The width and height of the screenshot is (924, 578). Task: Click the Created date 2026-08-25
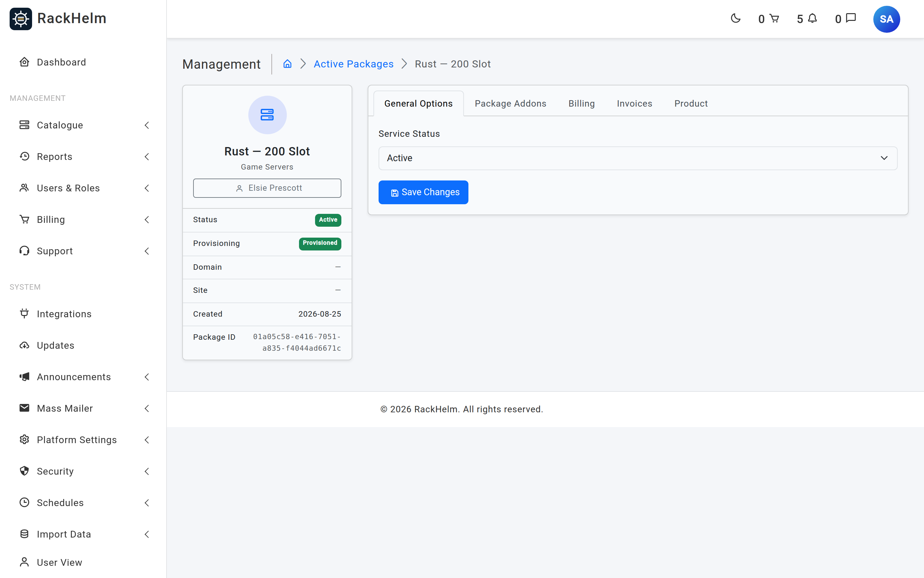coord(320,314)
